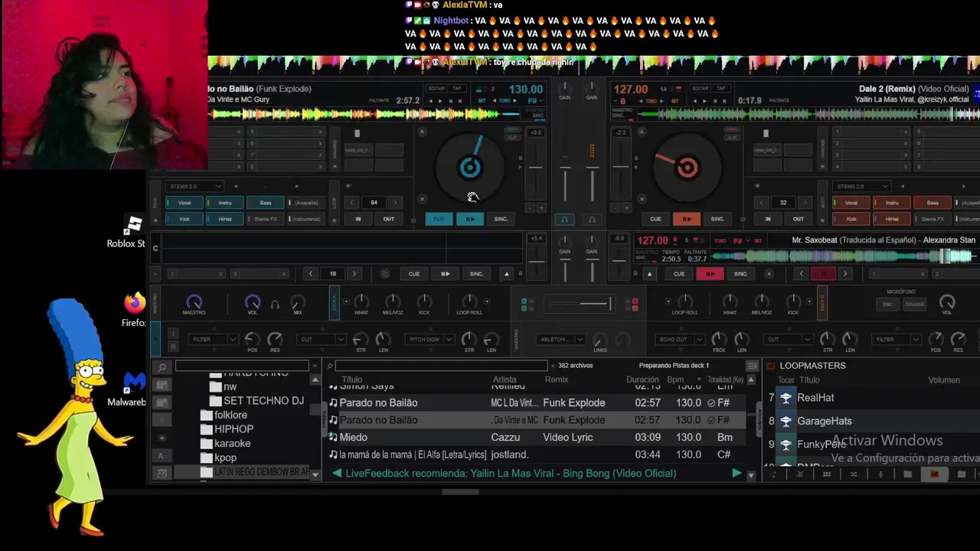Screen dimensions: 980x551
Task: Play the RealHat sample icon
Action: tap(786, 398)
